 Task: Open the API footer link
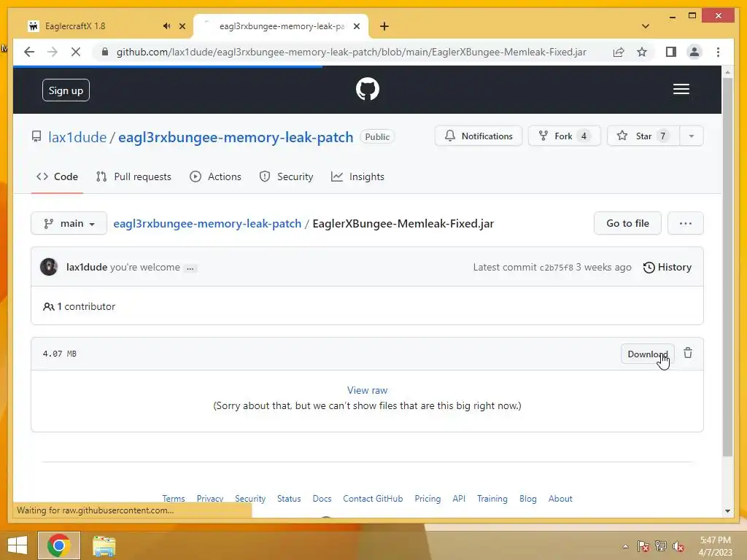point(459,499)
